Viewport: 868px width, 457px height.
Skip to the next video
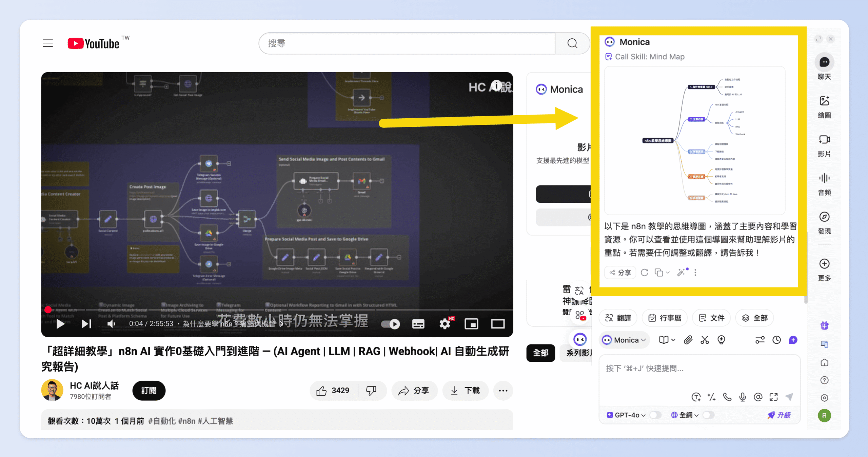(86, 324)
